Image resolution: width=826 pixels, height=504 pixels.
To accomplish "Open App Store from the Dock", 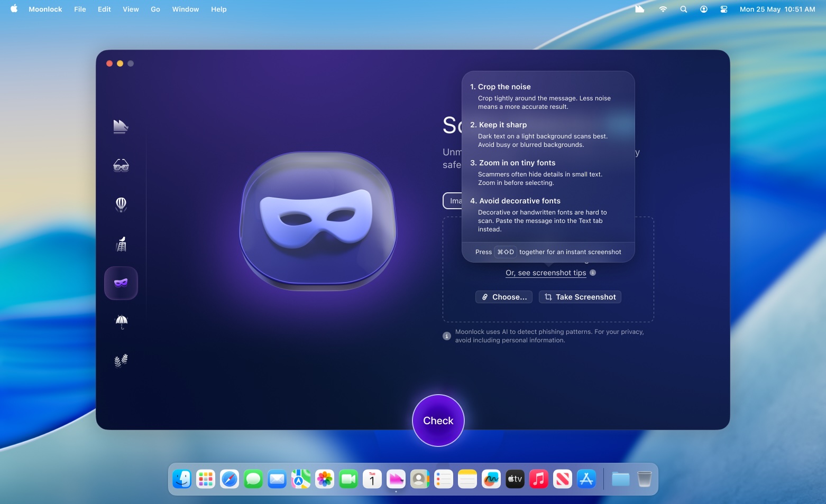I will click(x=586, y=479).
